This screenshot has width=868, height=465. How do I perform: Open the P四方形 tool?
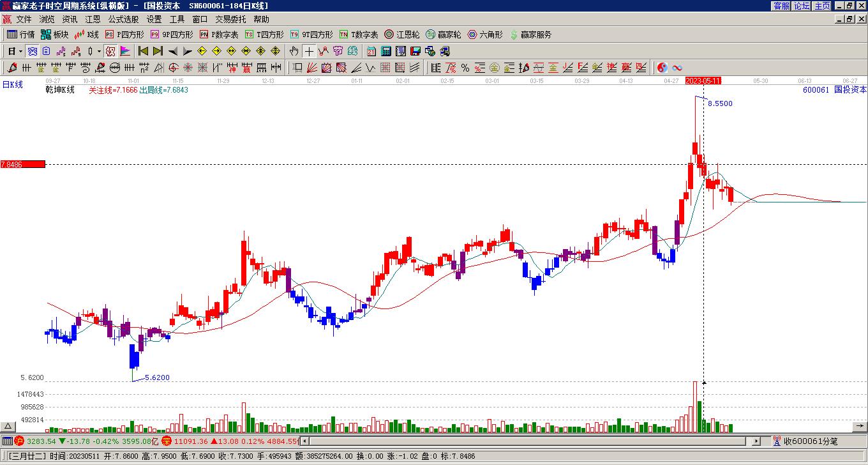tap(124, 34)
